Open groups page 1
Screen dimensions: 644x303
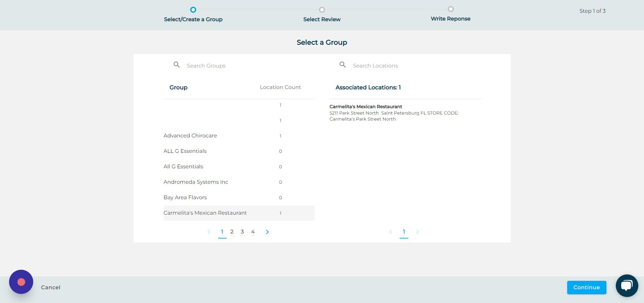222,232
